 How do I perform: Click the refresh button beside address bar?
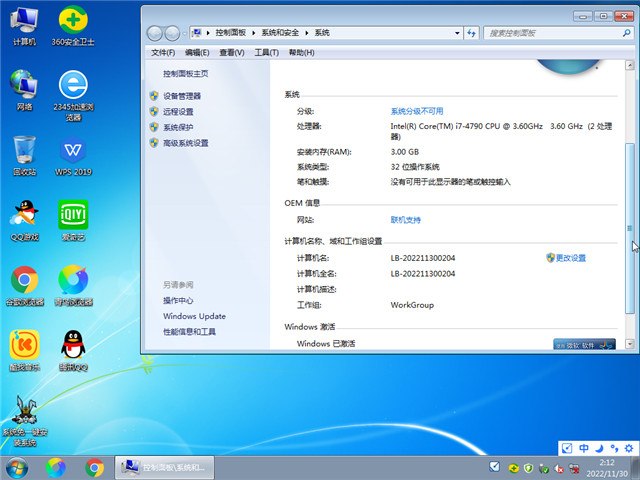pyautogui.click(x=470, y=33)
